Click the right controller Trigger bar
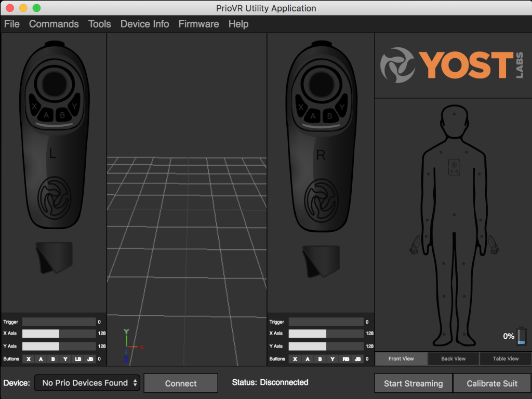This screenshot has width=532, height=399. 326,322
